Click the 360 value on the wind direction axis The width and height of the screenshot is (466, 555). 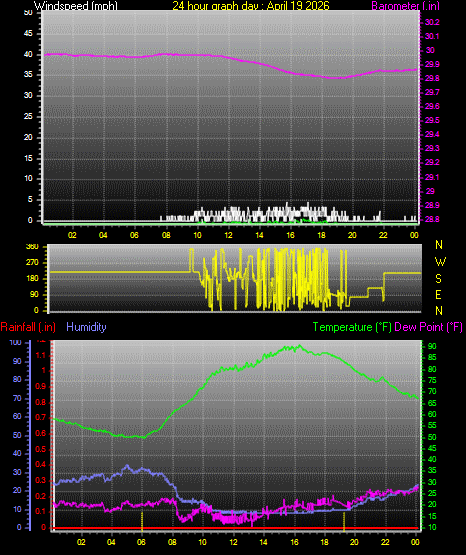[x=32, y=247]
